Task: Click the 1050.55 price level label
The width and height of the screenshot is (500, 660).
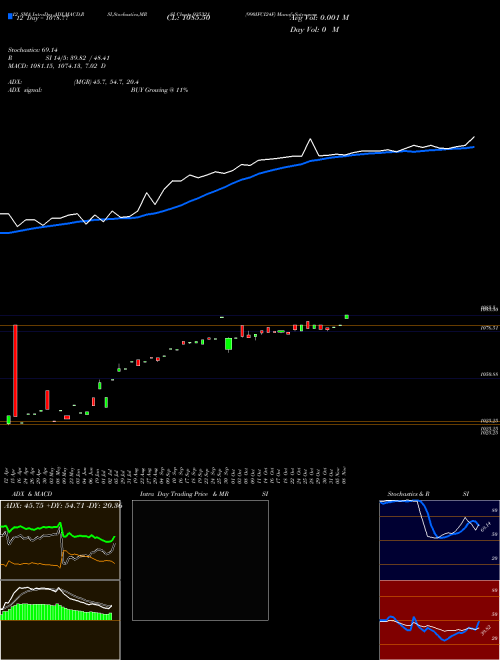Action: [489, 374]
